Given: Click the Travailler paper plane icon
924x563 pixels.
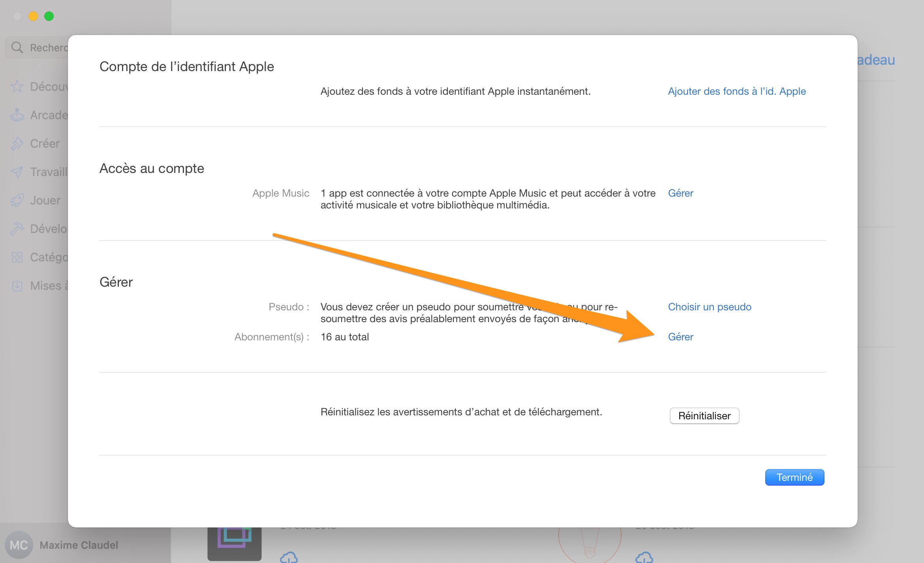Looking at the screenshot, I should tap(17, 172).
